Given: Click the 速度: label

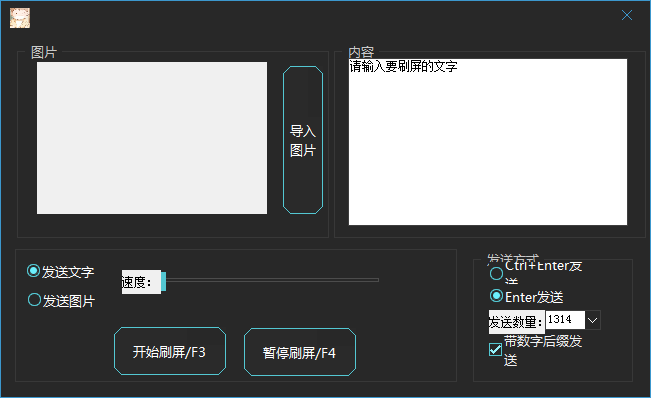Looking at the screenshot, I should (x=141, y=282).
